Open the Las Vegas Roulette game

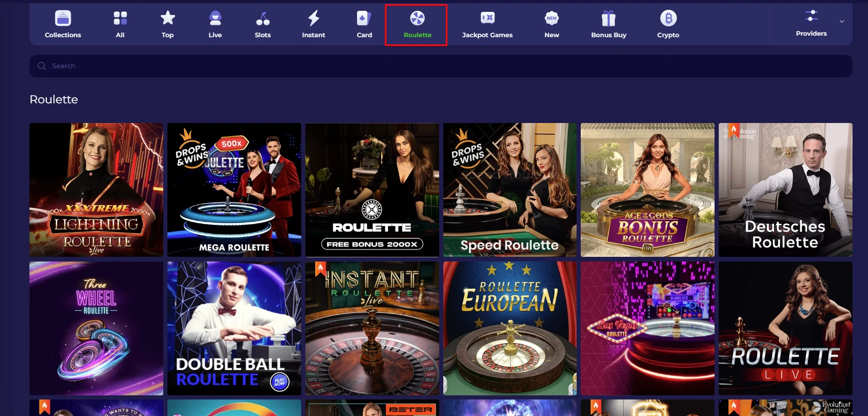coord(647,328)
